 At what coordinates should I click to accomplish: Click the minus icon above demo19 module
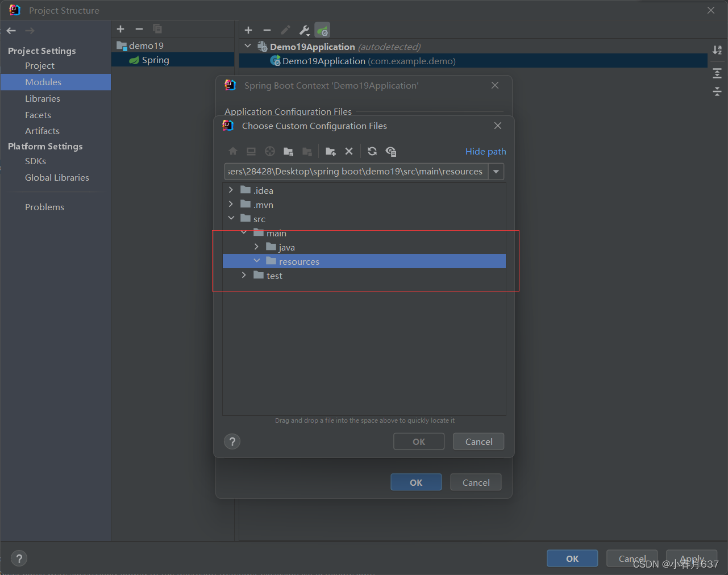coord(139,29)
